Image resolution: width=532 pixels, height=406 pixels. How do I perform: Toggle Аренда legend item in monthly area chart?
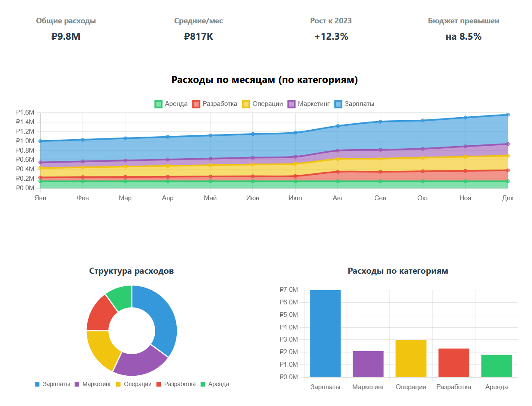point(171,104)
